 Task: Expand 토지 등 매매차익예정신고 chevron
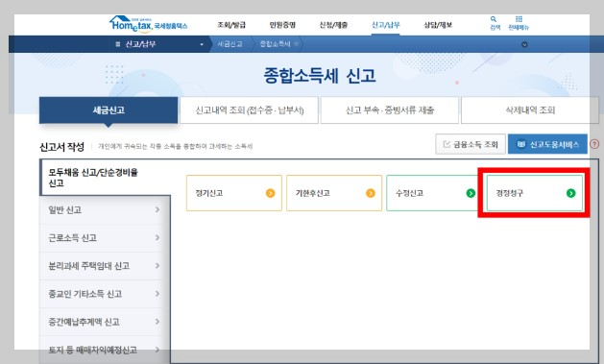tap(157, 350)
